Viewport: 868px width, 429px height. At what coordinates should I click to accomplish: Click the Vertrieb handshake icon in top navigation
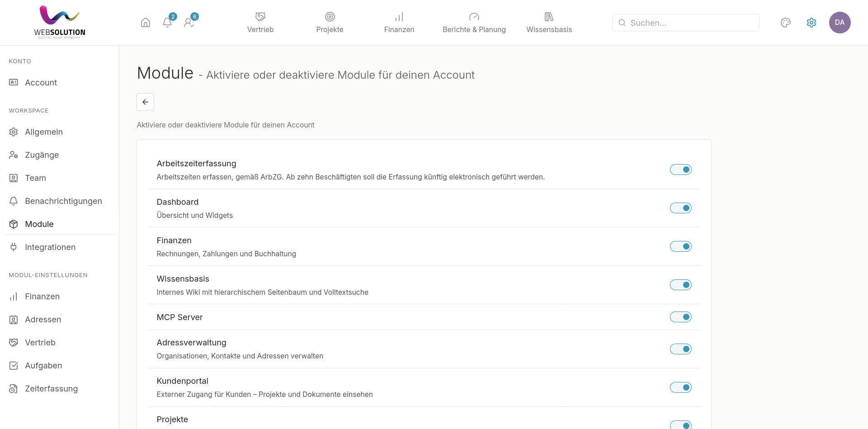260,17
